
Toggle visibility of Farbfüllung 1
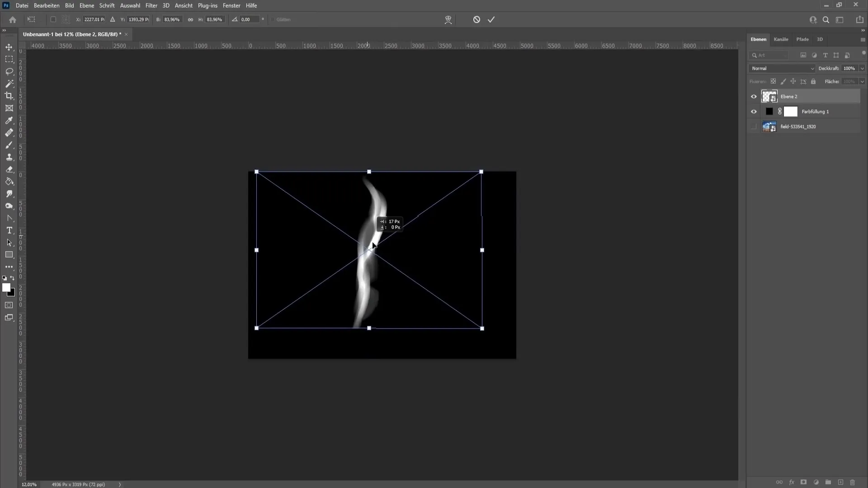click(754, 112)
